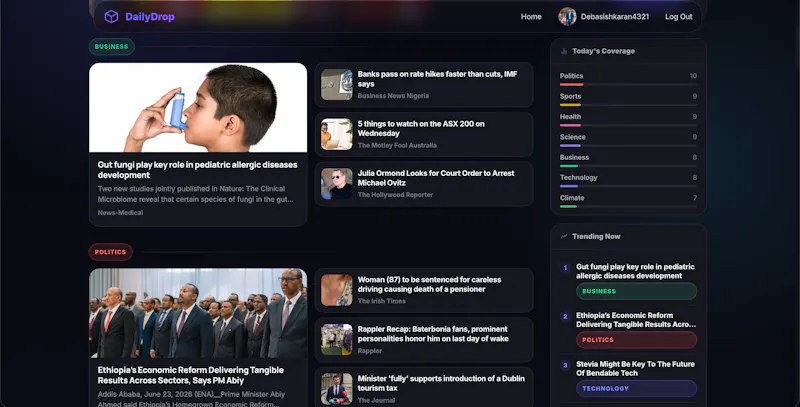This screenshot has height=407, width=800.
Task: Select Politics in Today's Coverage
Action: (x=571, y=76)
